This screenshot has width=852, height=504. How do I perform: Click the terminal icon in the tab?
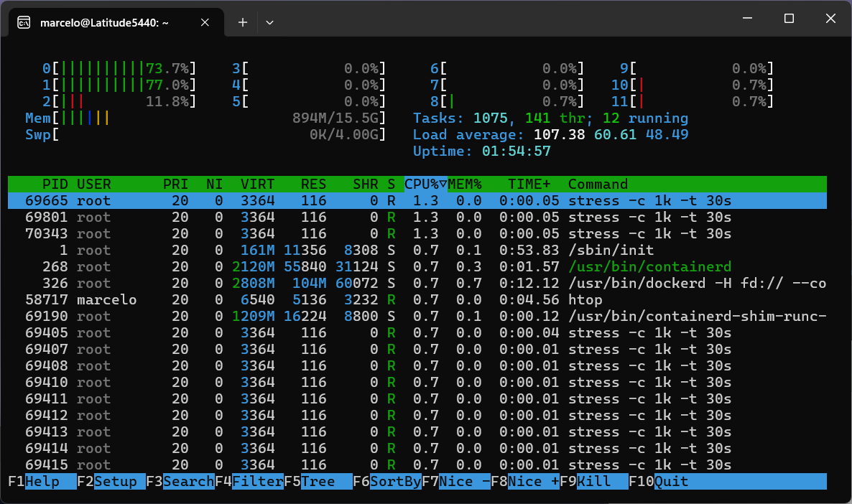(24, 22)
